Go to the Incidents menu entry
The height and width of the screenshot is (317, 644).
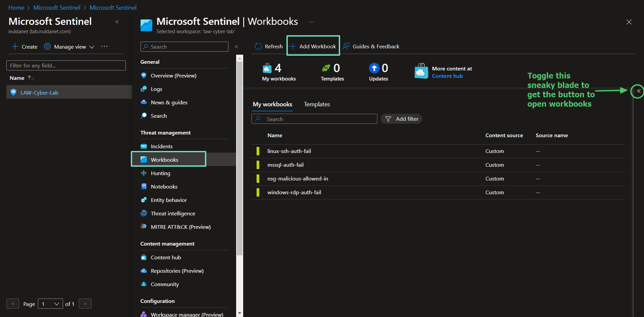pos(162,146)
